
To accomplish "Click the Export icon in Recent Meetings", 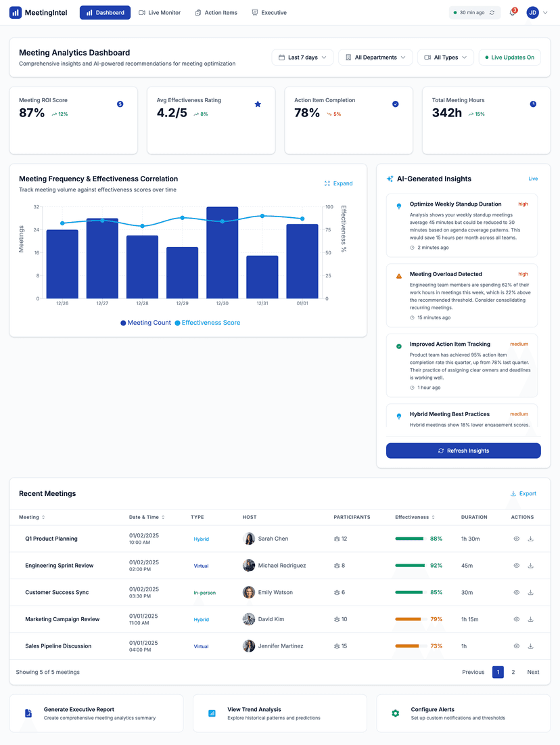I will (x=512, y=493).
